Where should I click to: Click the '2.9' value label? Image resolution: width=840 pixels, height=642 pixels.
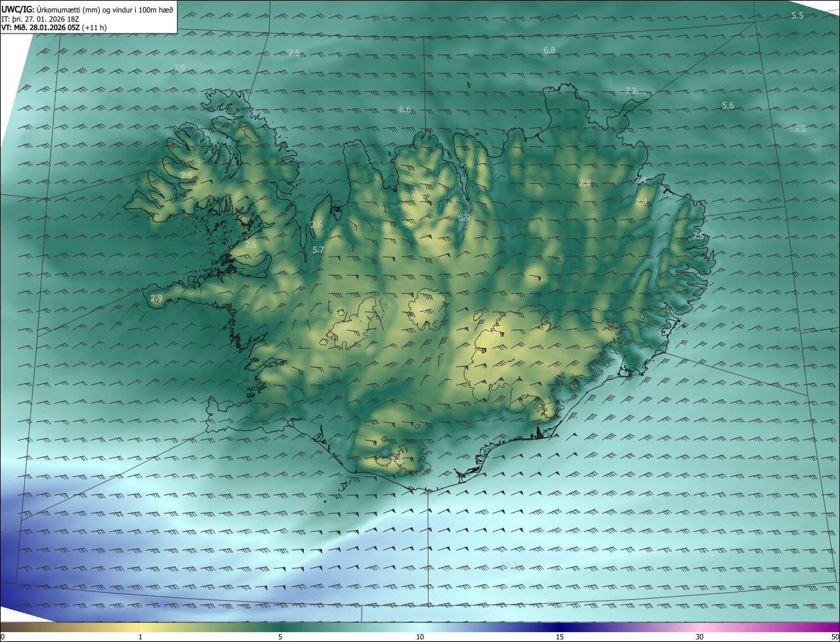[156, 298]
